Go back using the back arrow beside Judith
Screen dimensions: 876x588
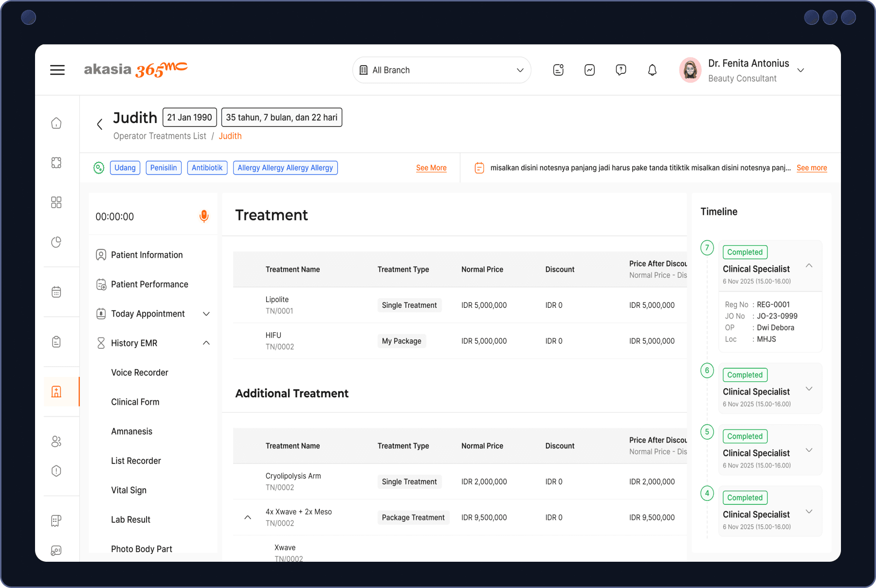(x=99, y=124)
